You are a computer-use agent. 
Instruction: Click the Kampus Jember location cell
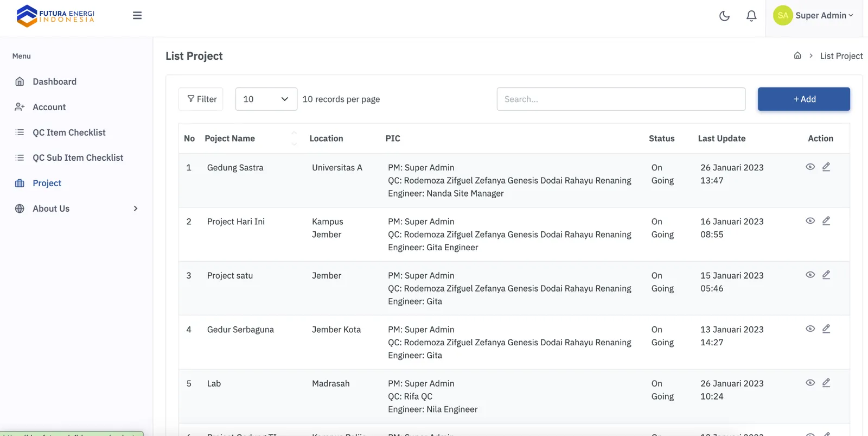tap(328, 228)
